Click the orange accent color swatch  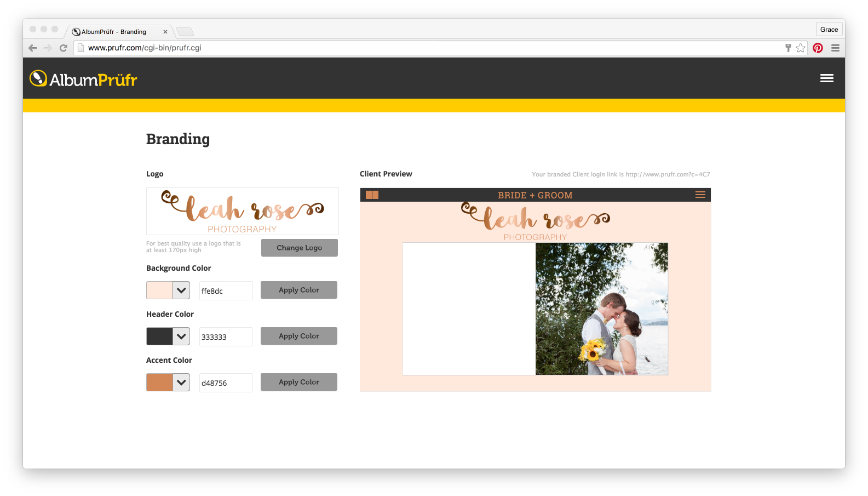pyautogui.click(x=159, y=383)
